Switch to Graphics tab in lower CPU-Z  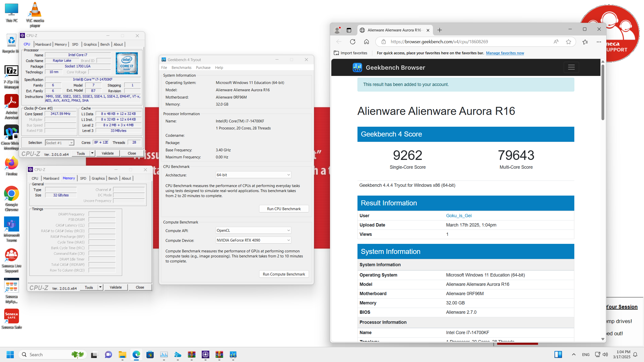click(x=98, y=178)
